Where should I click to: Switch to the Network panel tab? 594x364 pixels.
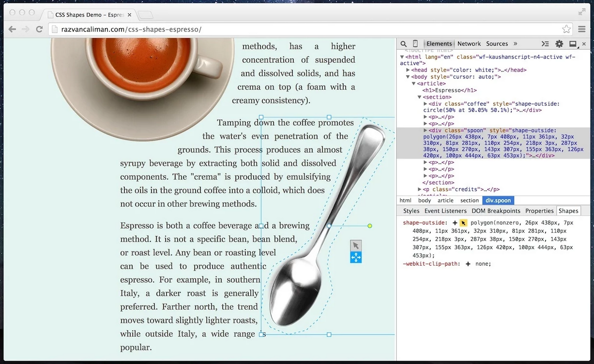pyautogui.click(x=469, y=44)
